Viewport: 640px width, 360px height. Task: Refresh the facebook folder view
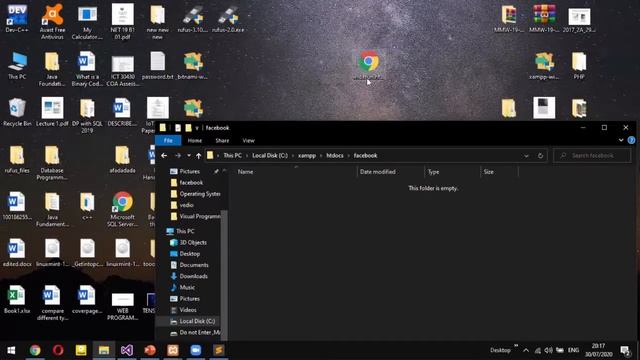coord(540,156)
